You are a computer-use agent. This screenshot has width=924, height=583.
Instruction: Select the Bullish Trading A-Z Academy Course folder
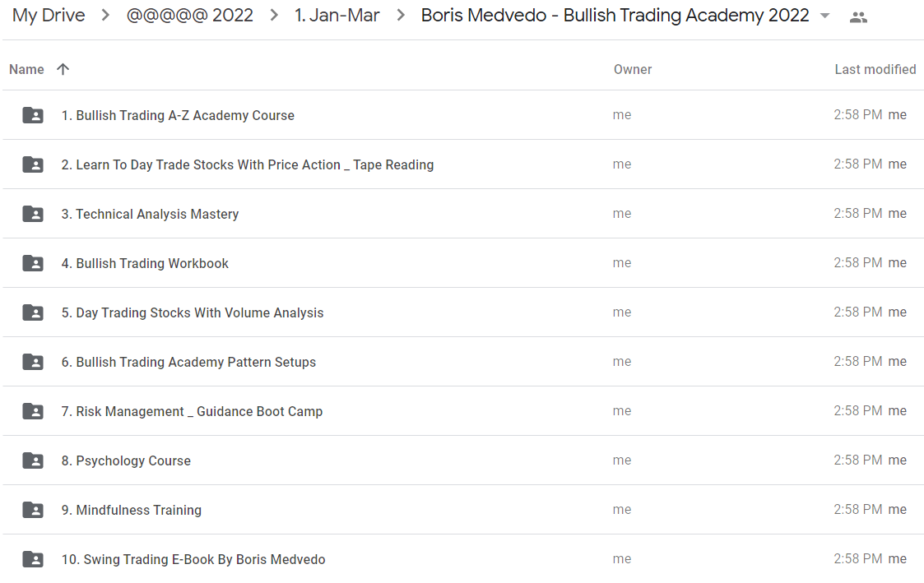[462, 115]
